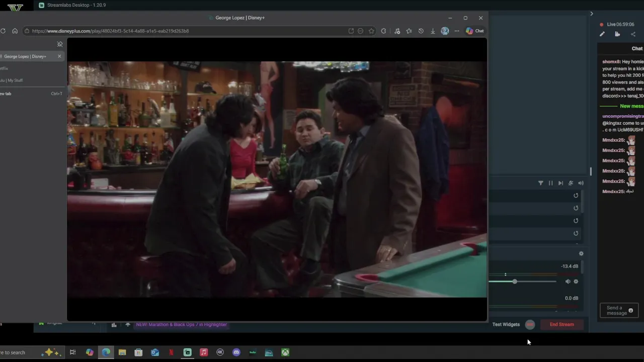This screenshot has width=644, height=362.
Task: Replay the fourth event in the list
Action: 576,233
